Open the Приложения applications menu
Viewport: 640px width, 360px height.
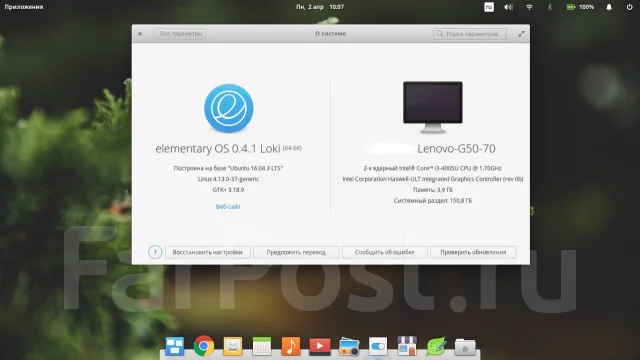(24, 7)
